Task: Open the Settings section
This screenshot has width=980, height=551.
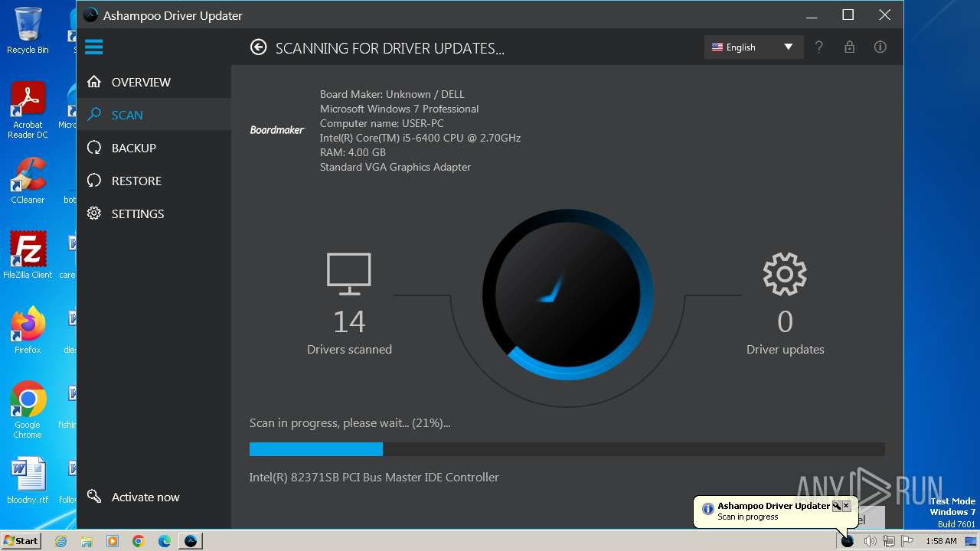Action: 154,214
